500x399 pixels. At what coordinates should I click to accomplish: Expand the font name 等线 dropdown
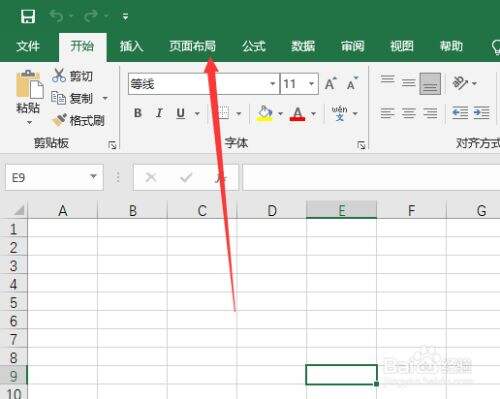(x=273, y=84)
